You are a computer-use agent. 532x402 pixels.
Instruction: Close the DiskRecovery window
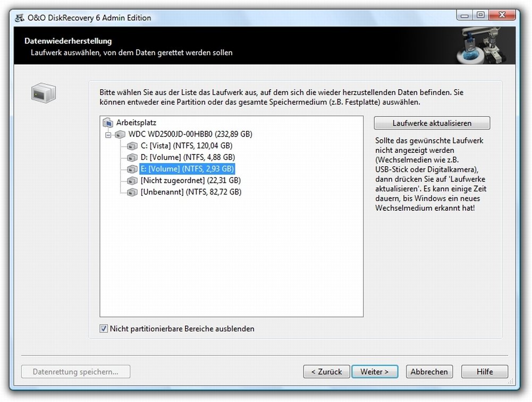pos(502,15)
